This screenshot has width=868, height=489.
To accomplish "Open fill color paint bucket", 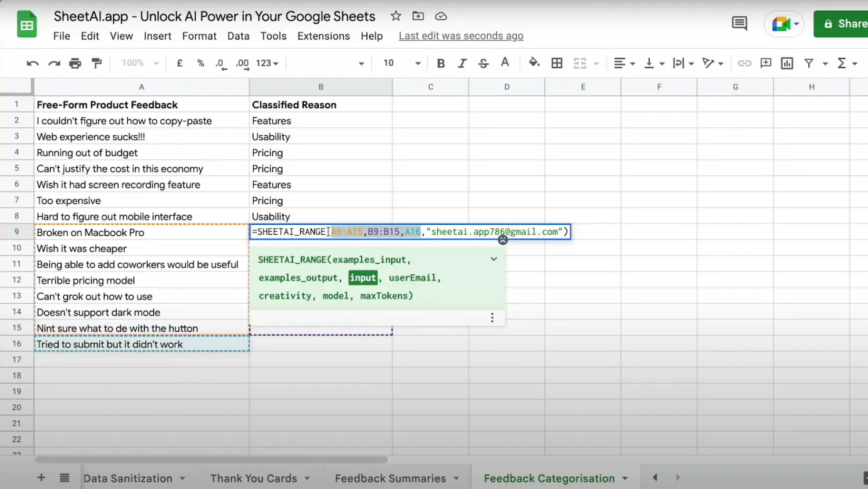I will 534,63.
